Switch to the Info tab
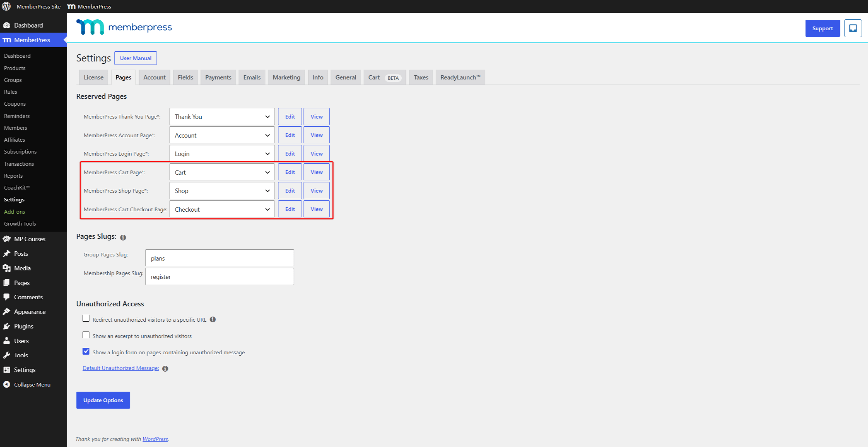 (x=318, y=77)
